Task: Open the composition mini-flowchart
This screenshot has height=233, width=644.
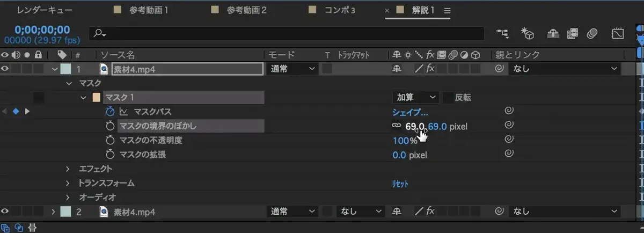Action: pos(502,34)
